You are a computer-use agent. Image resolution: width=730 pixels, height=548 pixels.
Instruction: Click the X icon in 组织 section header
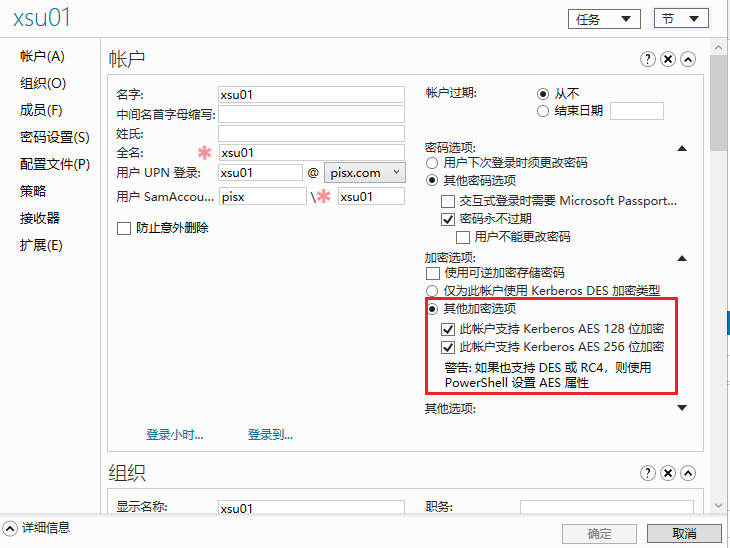tap(668, 472)
